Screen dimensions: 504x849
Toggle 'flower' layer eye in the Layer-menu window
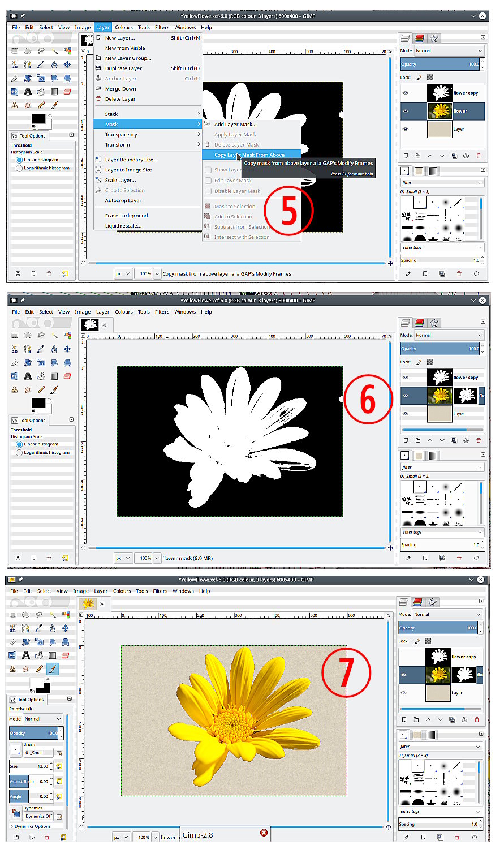point(406,111)
